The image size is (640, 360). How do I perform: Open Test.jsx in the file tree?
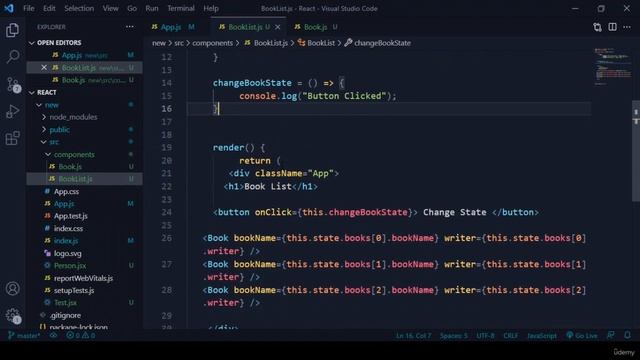click(x=85, y=303)
